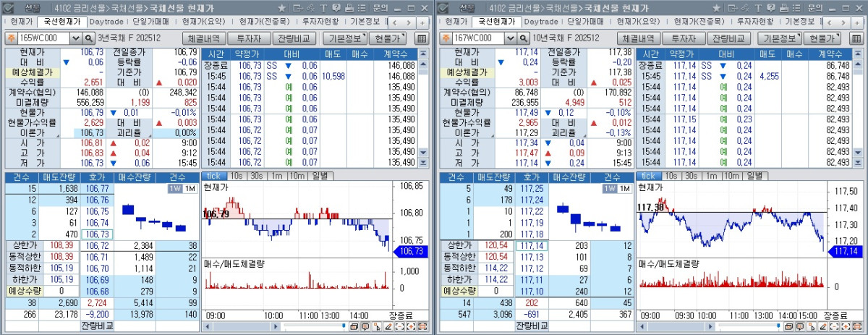
Task: Click down arrow on left trades list scrollbar
Action: point(424,153)
